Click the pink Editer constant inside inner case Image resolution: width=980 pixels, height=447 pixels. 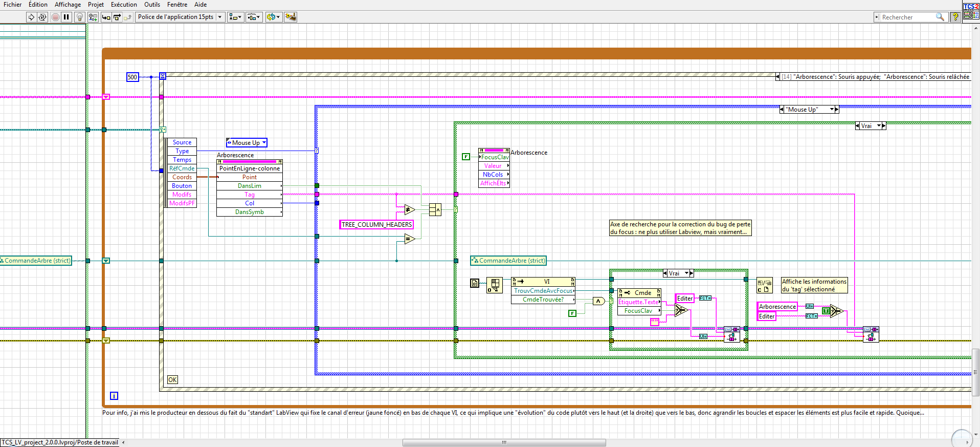tap(685, 299)
